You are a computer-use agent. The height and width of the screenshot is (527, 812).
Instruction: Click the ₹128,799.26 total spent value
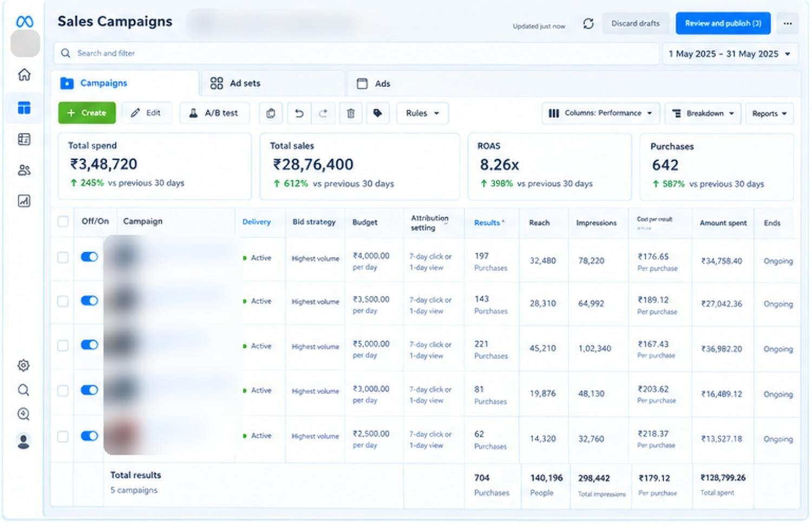pyautogui.click(x=723, y=478)
